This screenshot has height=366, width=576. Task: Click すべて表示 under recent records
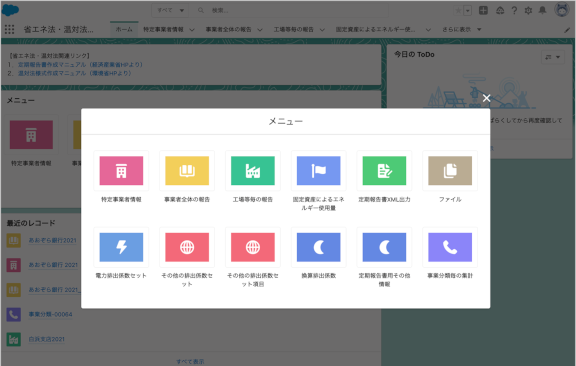tap(190, 362)
